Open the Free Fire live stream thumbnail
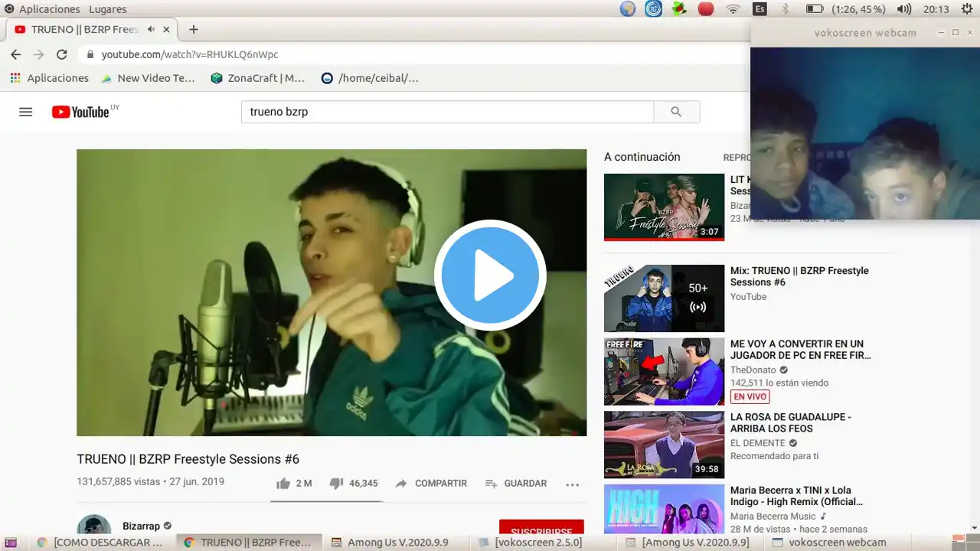The image size is (980, 551). (x=664, y=372)
